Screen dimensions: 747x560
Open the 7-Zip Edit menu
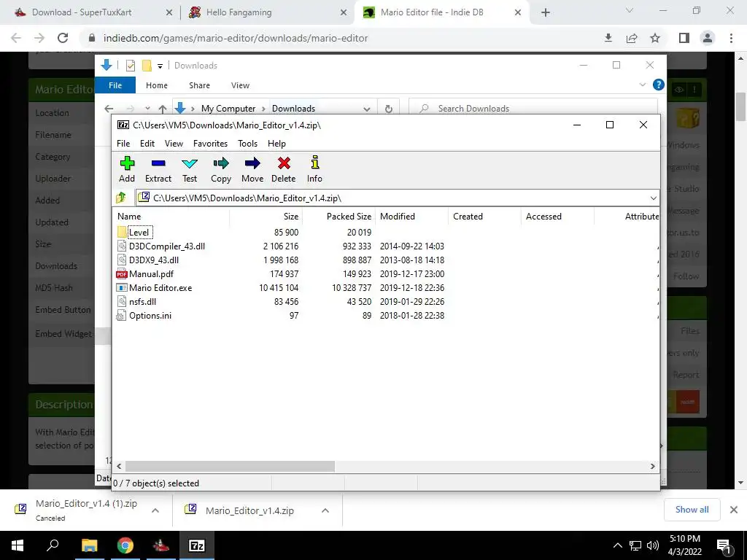tap(147, 144)
